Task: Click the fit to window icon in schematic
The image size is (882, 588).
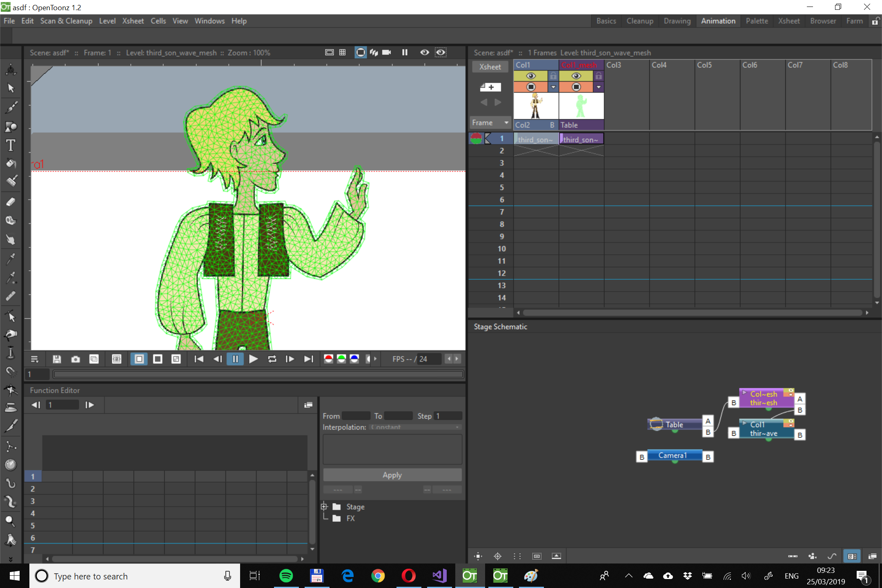Action: coord(478,556)
